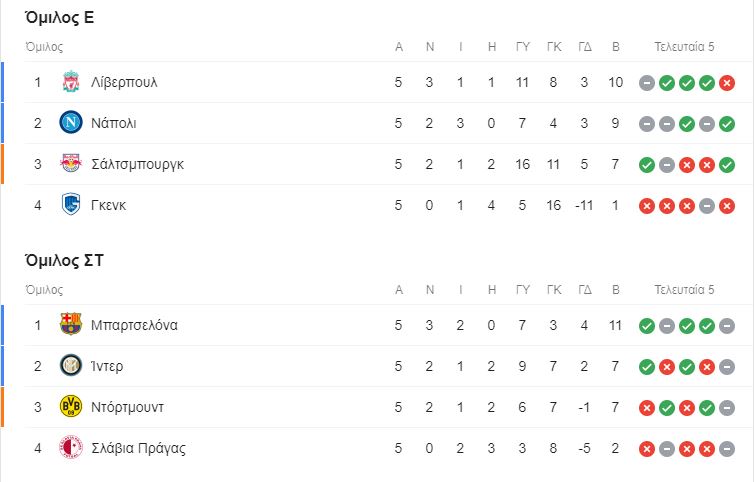Image resolution: width=754 pixels, height=482 pixels.
Task: Open the Salzburg Red Bull crest
Action: pyautogui.click(x=71, y=164)
